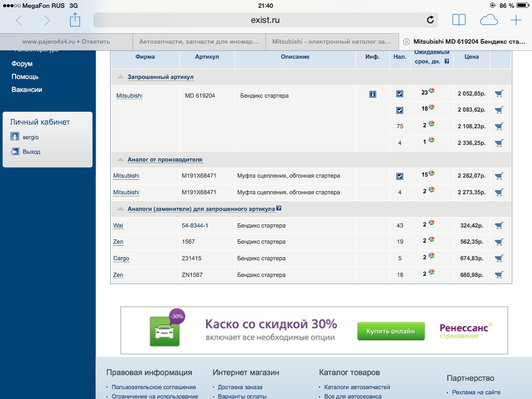This screenshot has width=532, height=399.
Task: Add cart item priced 2 336,25р.
Action: (x=499, y=143)
